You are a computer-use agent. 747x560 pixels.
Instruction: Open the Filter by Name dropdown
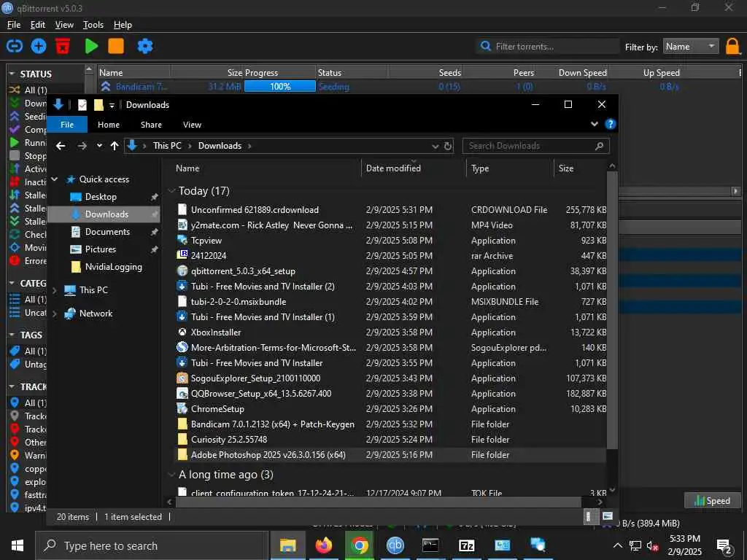point(691,46)
